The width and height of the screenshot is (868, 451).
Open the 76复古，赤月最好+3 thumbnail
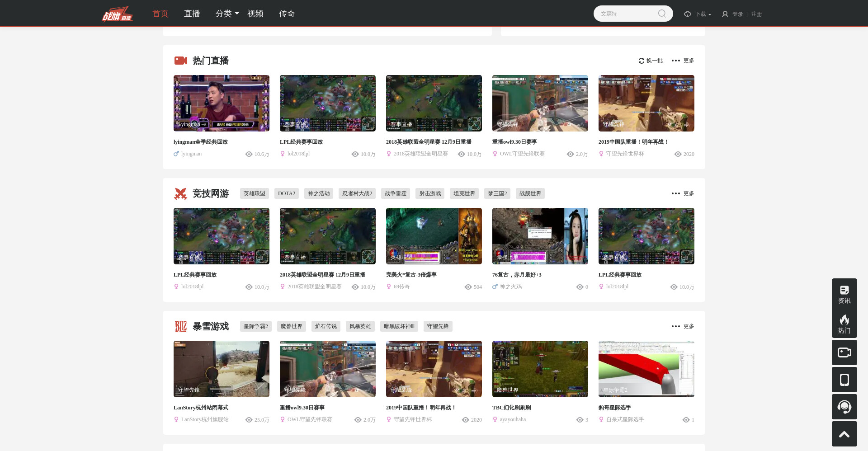pyautogui.click(x=540, y=236)
